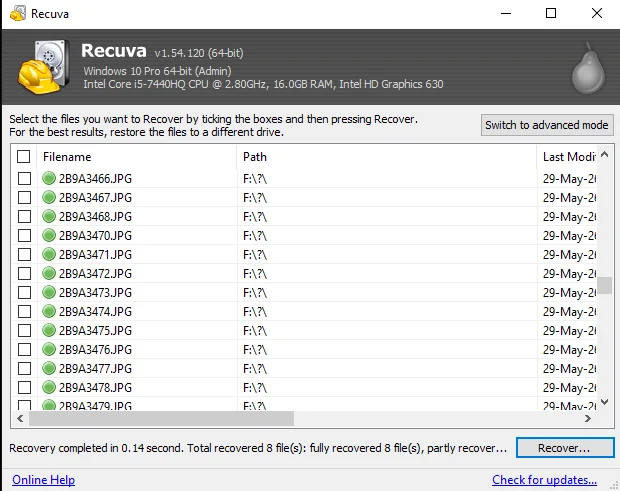Tick the checkbox for 2B9A3474.JPG
Viewport: 620px width, 491px height.
(x=25, y=311)
